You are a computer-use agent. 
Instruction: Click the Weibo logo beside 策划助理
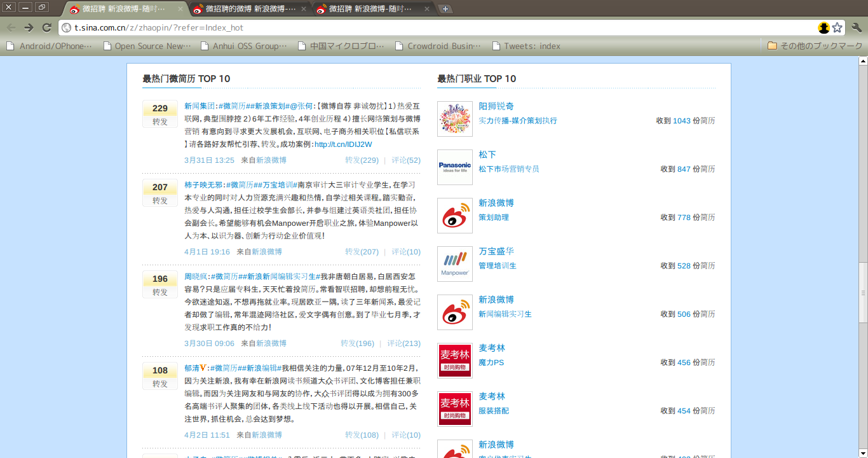pos(455,216)
